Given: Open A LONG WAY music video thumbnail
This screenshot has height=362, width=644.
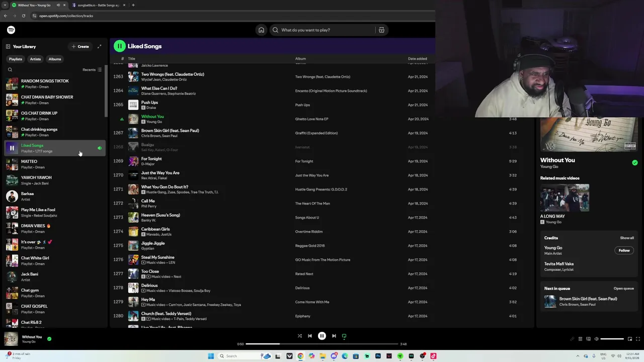Looking at the screenshot, I should [x=565, y=198].
